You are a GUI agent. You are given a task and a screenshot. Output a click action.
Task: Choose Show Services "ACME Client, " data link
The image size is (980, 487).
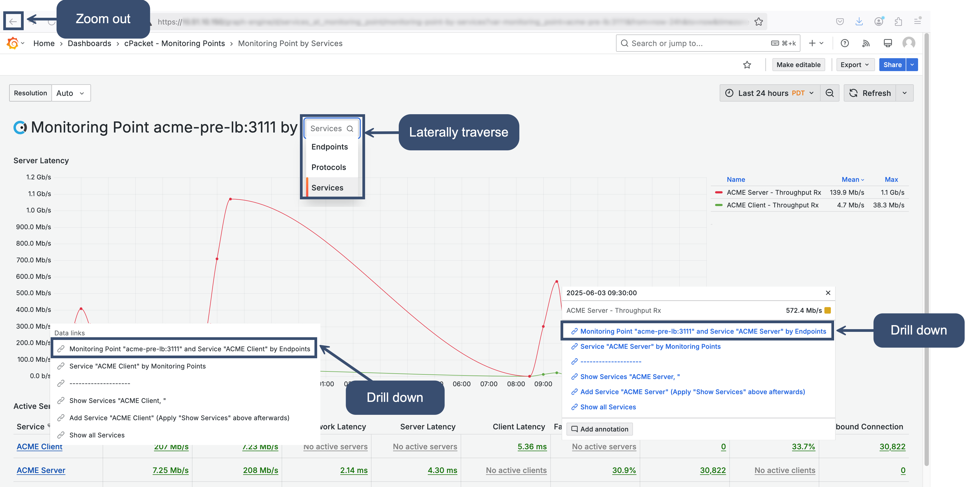(x=118, y=401)
